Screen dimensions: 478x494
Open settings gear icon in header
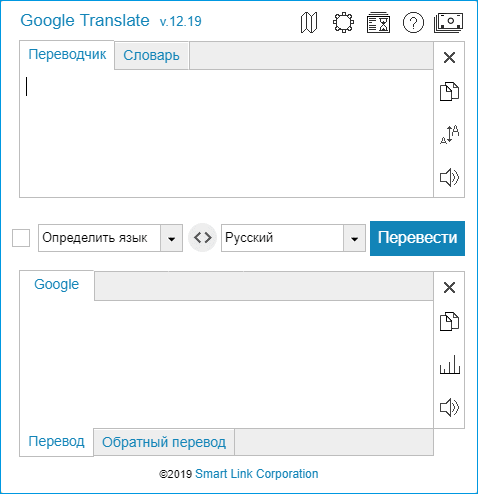point(343,23)
